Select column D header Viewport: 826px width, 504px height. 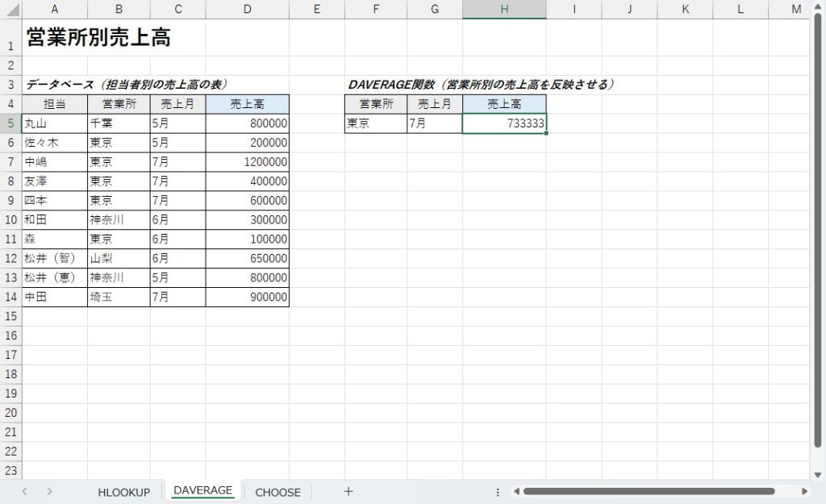coord(247,9)
